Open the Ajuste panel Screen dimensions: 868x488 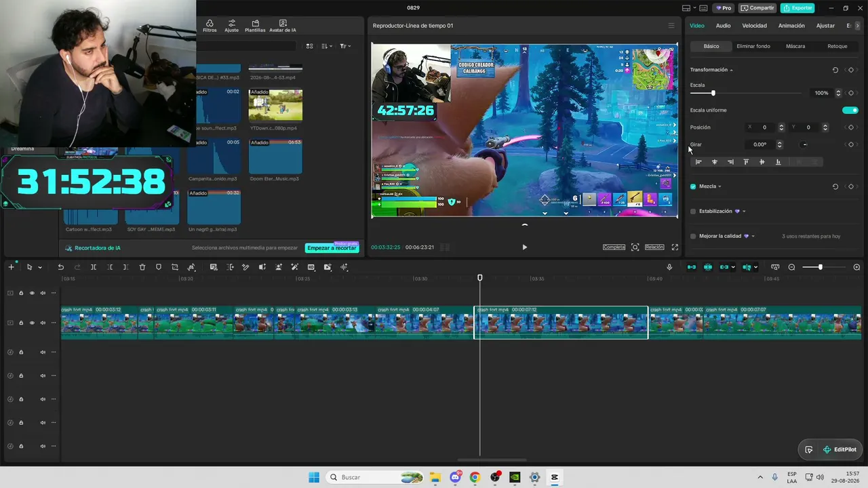point(232,26)
